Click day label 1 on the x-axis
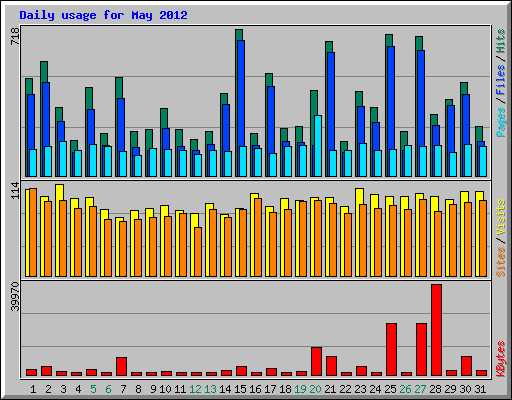 click(x=33, y=389)
